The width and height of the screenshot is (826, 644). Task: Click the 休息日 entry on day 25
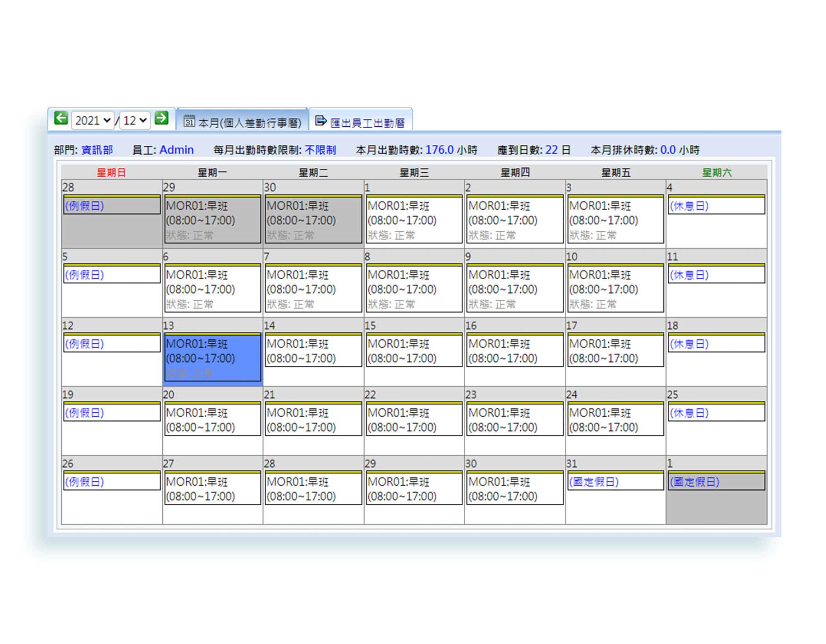pyautogui.click(x=689, y=413)
